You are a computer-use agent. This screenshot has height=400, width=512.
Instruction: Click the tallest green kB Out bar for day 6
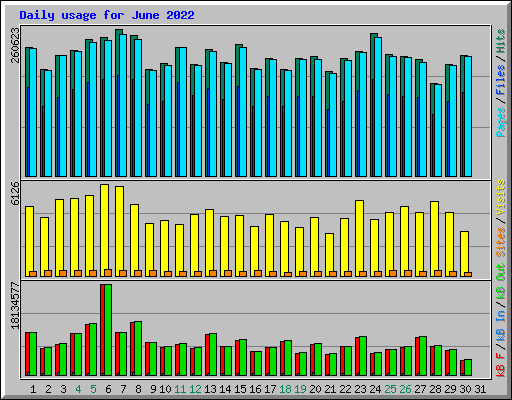[108, 330]
